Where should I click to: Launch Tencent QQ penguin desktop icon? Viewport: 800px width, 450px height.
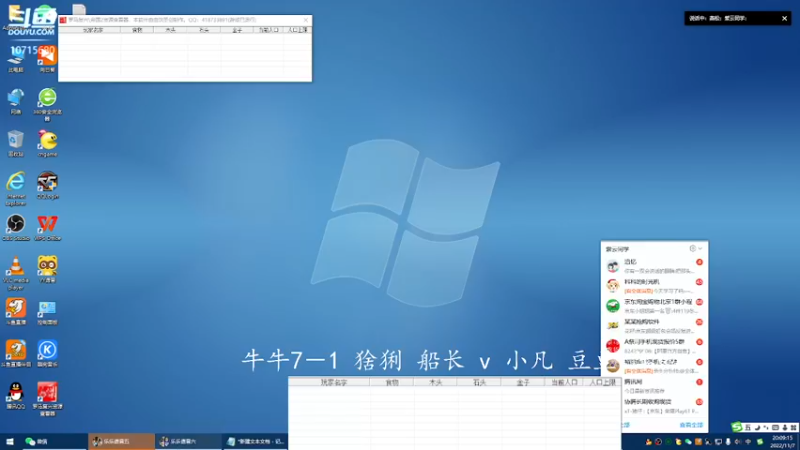point(16,396)
